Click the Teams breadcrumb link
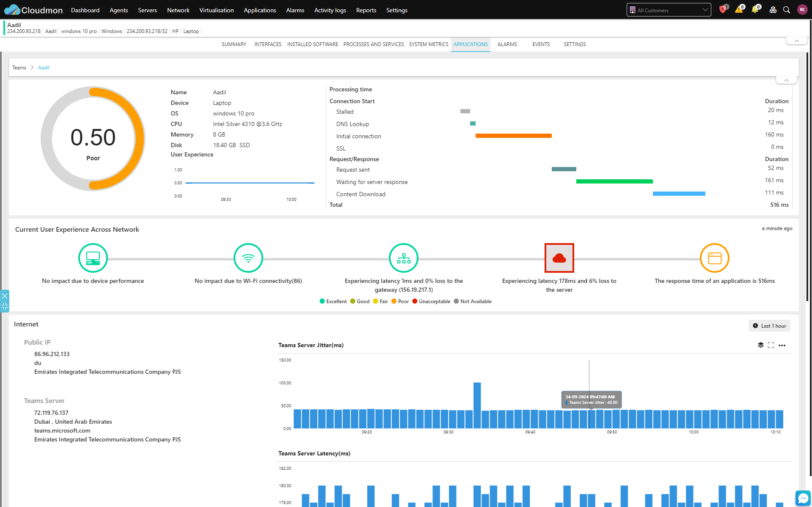 click(19, 68)
